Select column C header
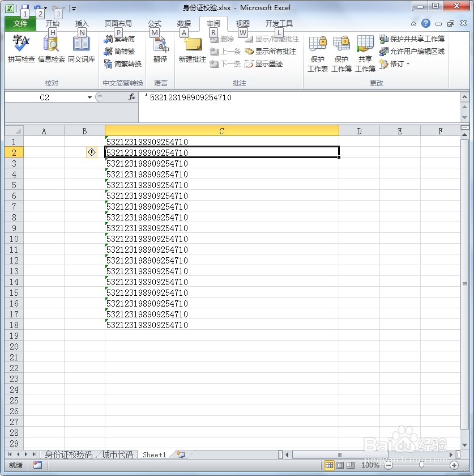 point(222,131)
